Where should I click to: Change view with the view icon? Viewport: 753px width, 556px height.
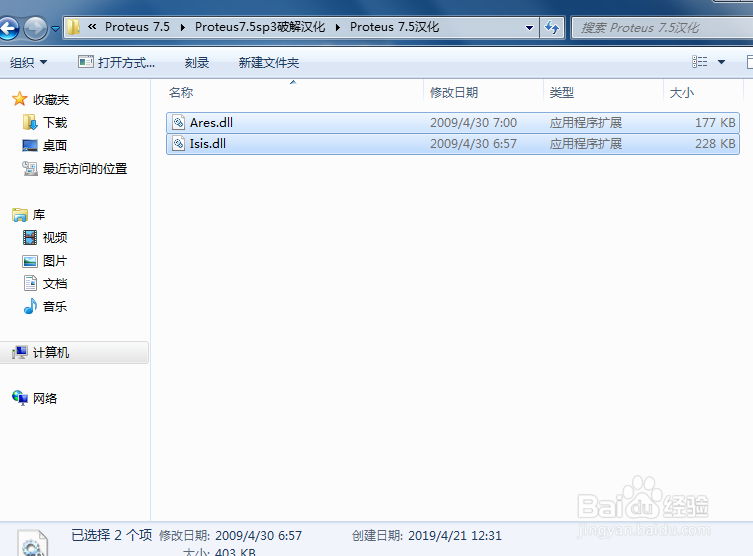coord(699,61)
